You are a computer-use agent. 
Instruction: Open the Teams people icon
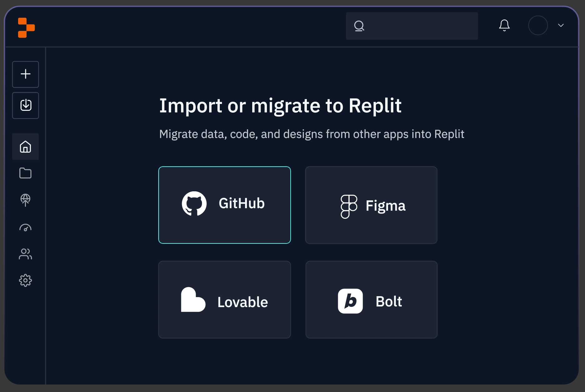[26, 254]
